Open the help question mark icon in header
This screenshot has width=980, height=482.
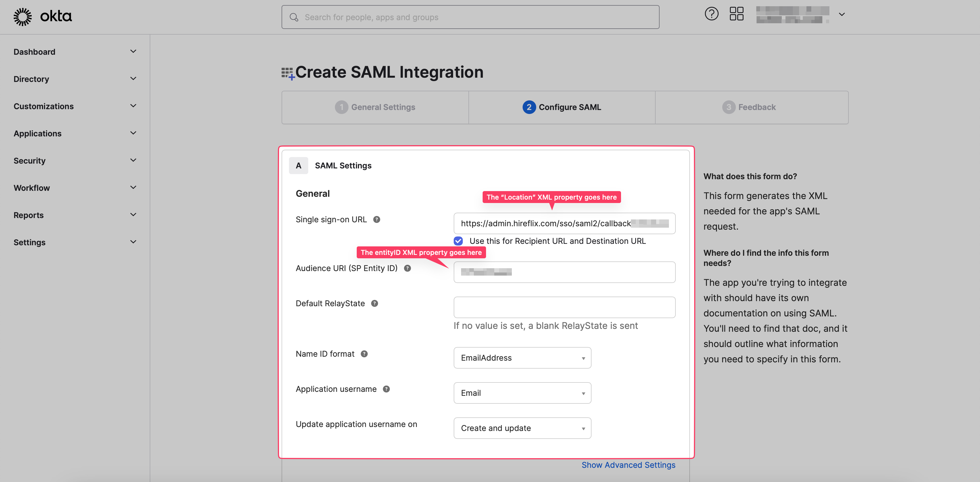point(711,14)
